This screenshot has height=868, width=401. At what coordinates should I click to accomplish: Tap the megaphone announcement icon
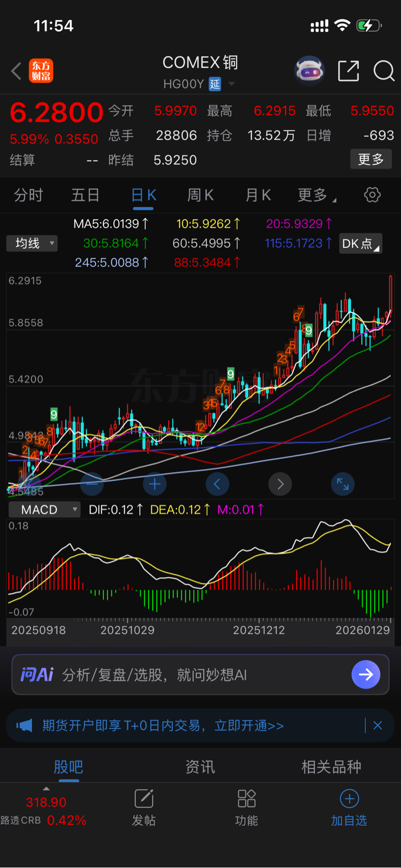tap(25, 726)
